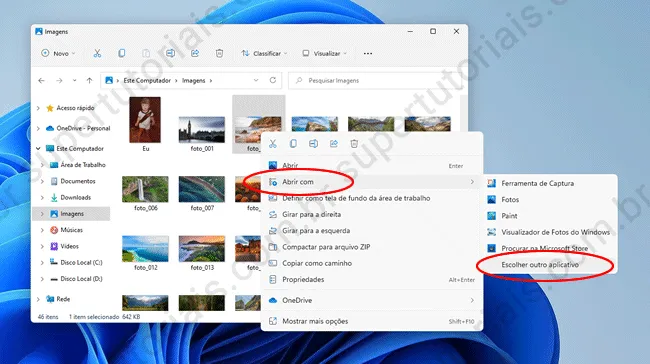The image size is (650, 364).
Task: Open the Abrir com submenu
Action: [x=372, y=182]
